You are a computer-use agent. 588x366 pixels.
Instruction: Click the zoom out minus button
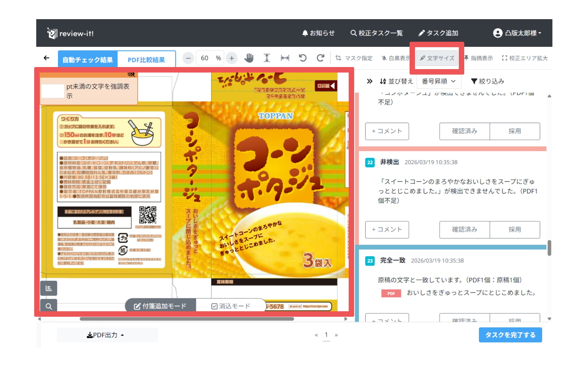pyautogui.click(x=188, y=58)
